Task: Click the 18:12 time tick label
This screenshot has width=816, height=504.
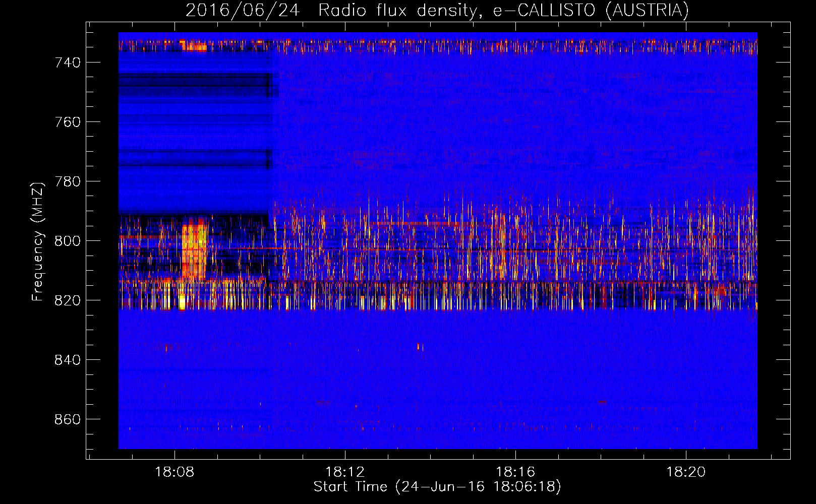Action: pos(345,472)
